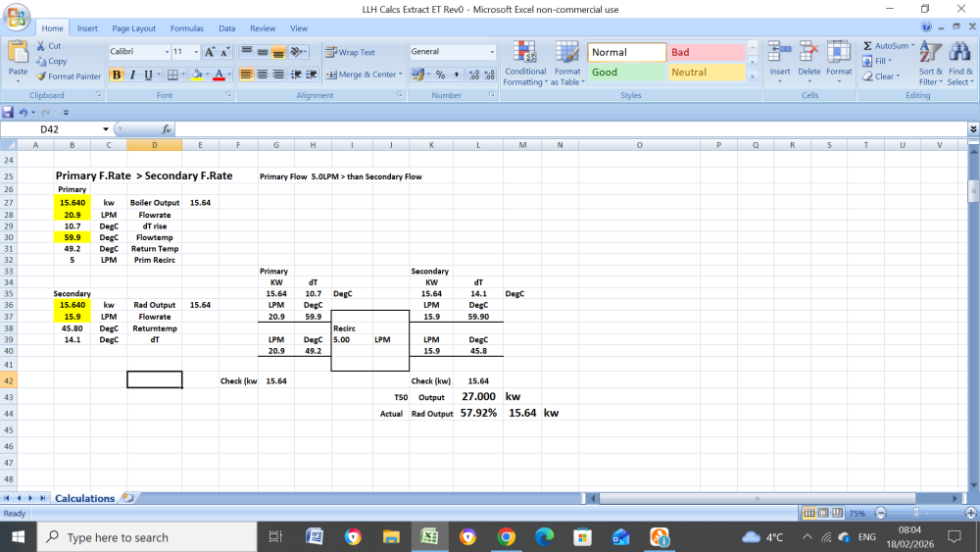980x552 pixels.
Task: Click the Insert Function fx icon
Action: (x=167, y=129)
